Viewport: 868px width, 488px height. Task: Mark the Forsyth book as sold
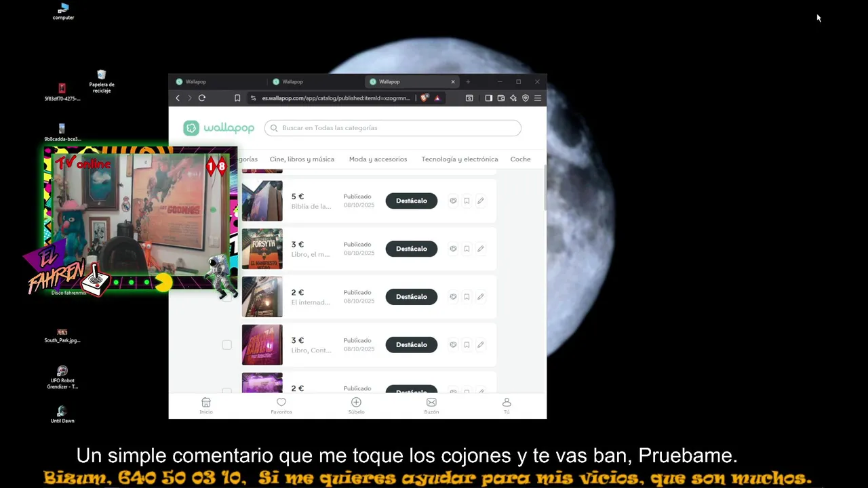point(453,249)
